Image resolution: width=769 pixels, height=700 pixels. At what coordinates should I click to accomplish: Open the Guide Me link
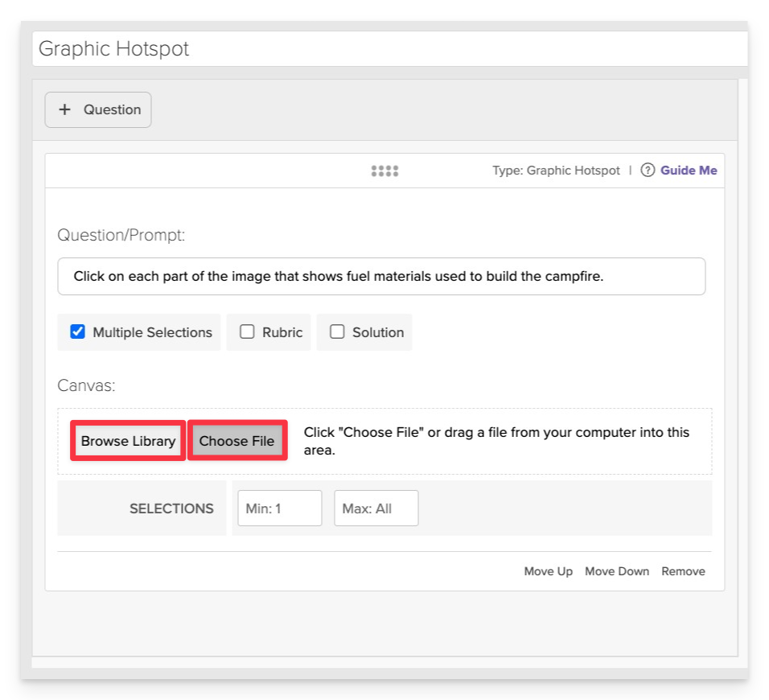689,171
